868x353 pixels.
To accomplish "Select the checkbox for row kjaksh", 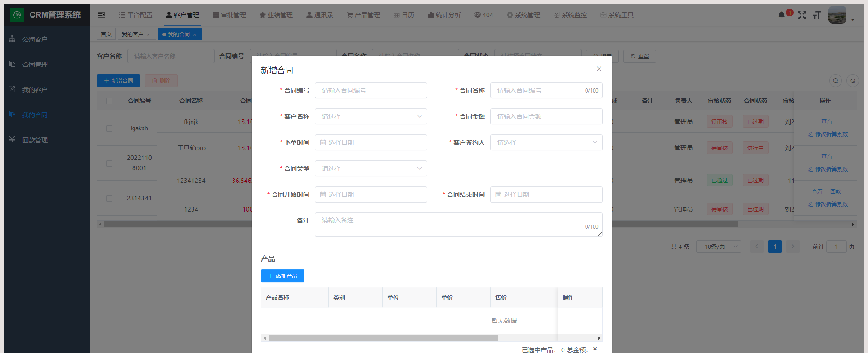I will click(109, 128).
